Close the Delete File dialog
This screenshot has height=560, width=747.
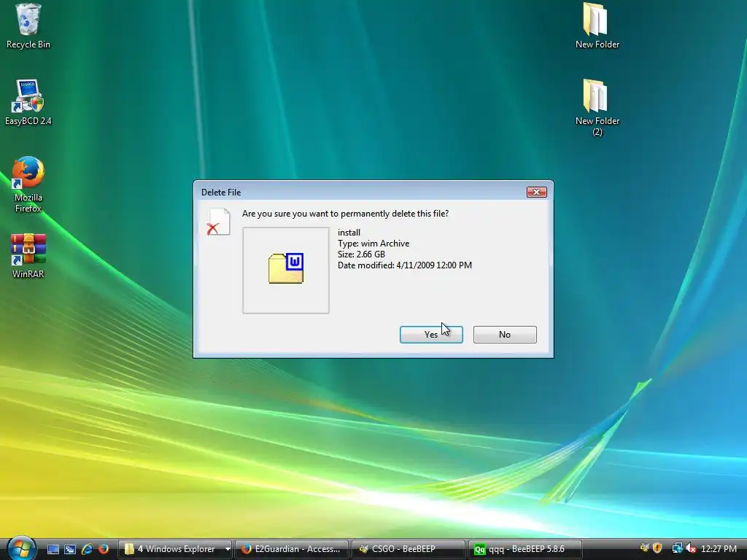[x=536, y=192]
